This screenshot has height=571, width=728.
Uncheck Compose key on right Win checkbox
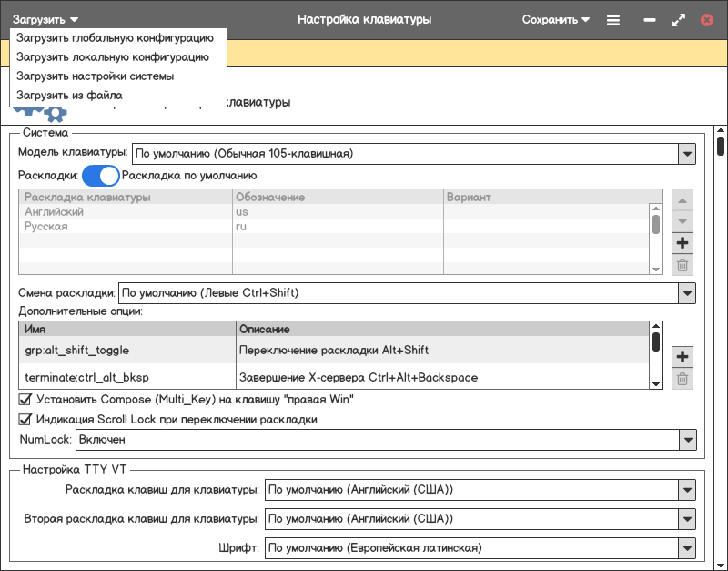tap(25, 399)
